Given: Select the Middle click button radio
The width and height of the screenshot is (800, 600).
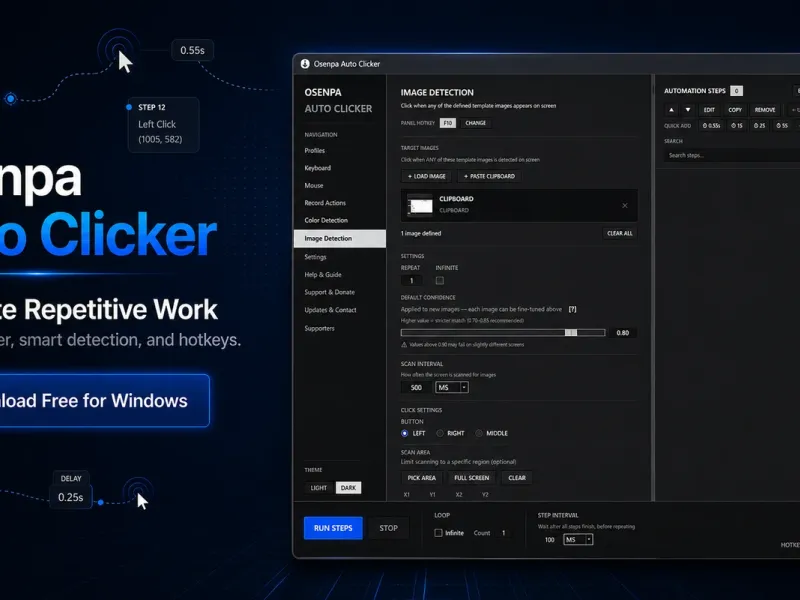Looking at the screenshot, I should pyautogui.click(x=479, y=433).
